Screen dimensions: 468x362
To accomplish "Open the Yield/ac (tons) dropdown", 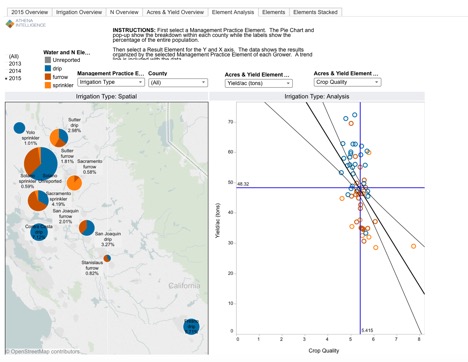I will click(x=259, y=83).
